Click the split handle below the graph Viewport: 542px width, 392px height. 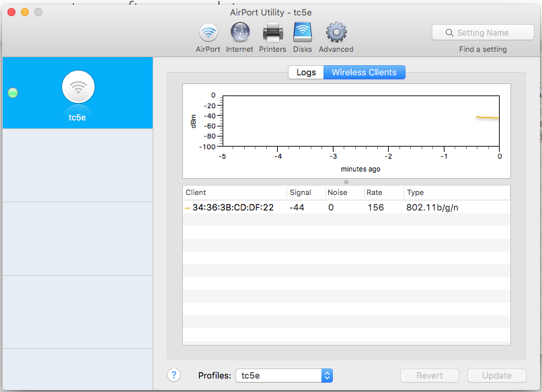click(346, 182)
